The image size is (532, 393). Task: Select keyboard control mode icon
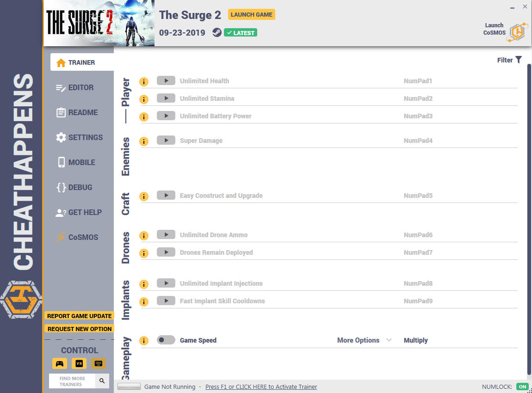[x=99, y=363]
